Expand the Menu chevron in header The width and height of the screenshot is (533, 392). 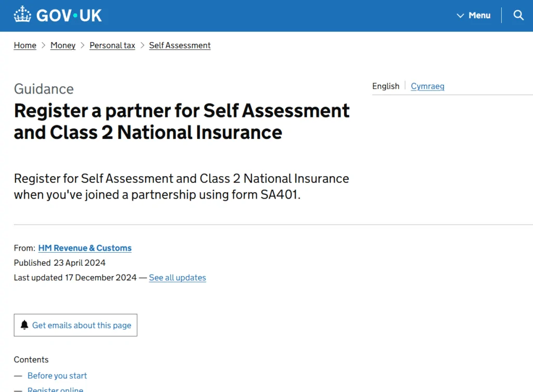tap(460, 16)
